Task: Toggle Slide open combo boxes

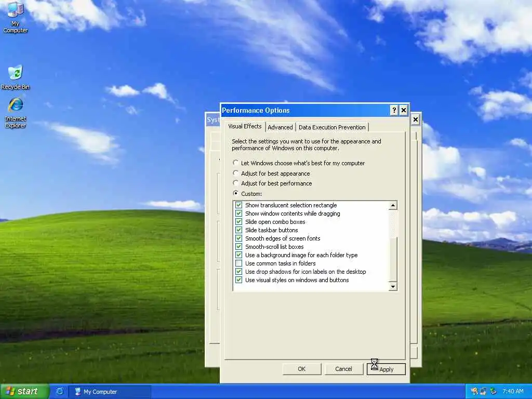Action: [x=238, y=221]
